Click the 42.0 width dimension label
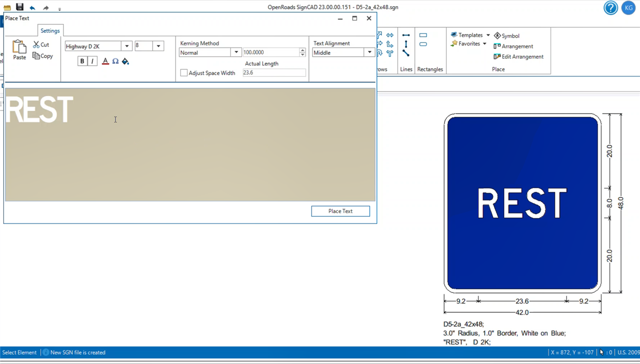 point(522,312)
